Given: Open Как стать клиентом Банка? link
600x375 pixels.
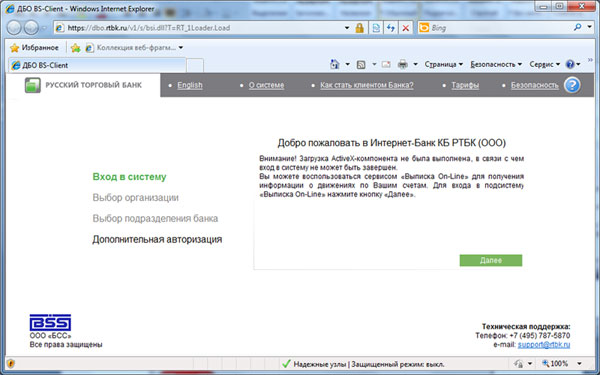Looking at the screenshot, I should tap(367, 85).
